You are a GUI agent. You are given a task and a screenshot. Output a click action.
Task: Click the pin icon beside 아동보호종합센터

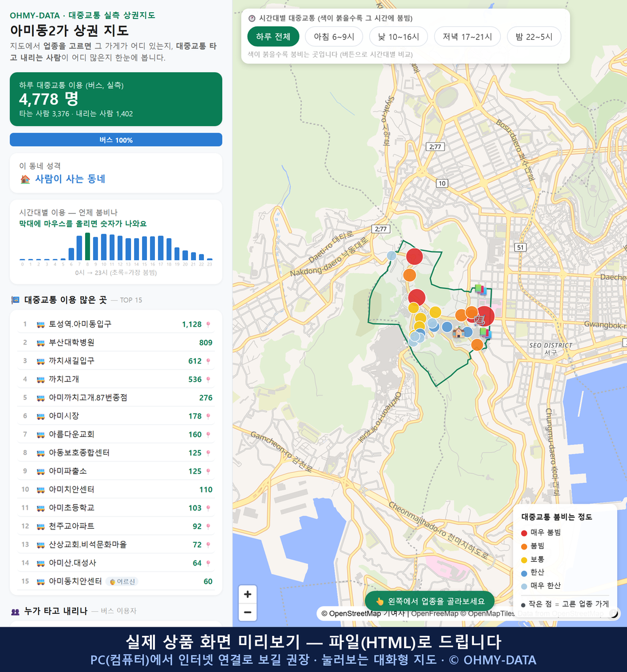208,453
